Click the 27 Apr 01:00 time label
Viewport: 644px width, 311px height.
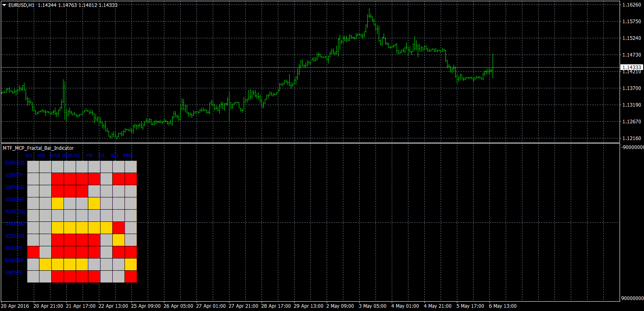click(211, 306)
